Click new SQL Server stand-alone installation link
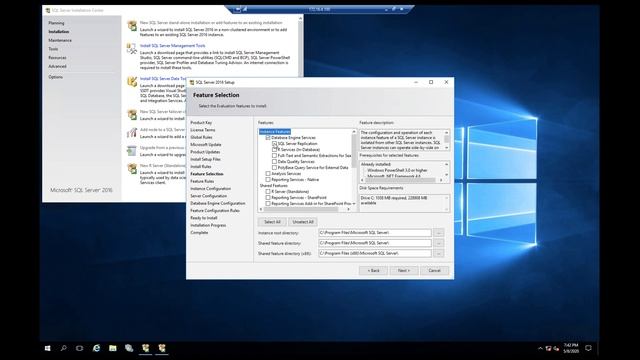640x360 pixels. tap(211, 23)
